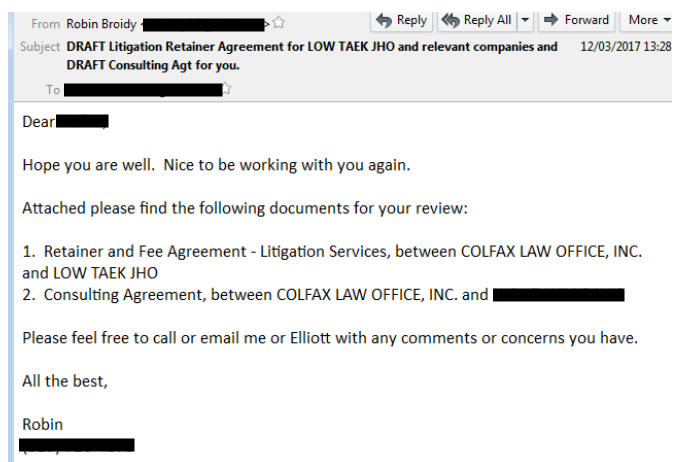Click the Retainer and Fee Agreement line
Image resolution: width=686 pixels, height=462 pixels.
pyautogui.click(x=332, y=262)
